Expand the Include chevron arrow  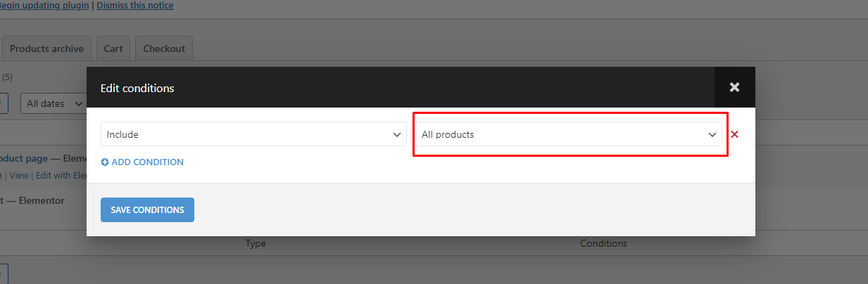tap(396, 134)
